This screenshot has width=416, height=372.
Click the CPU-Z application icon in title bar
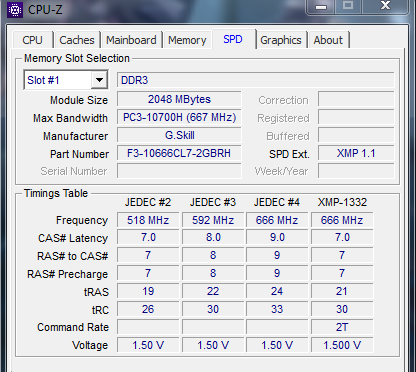(15, 9)
